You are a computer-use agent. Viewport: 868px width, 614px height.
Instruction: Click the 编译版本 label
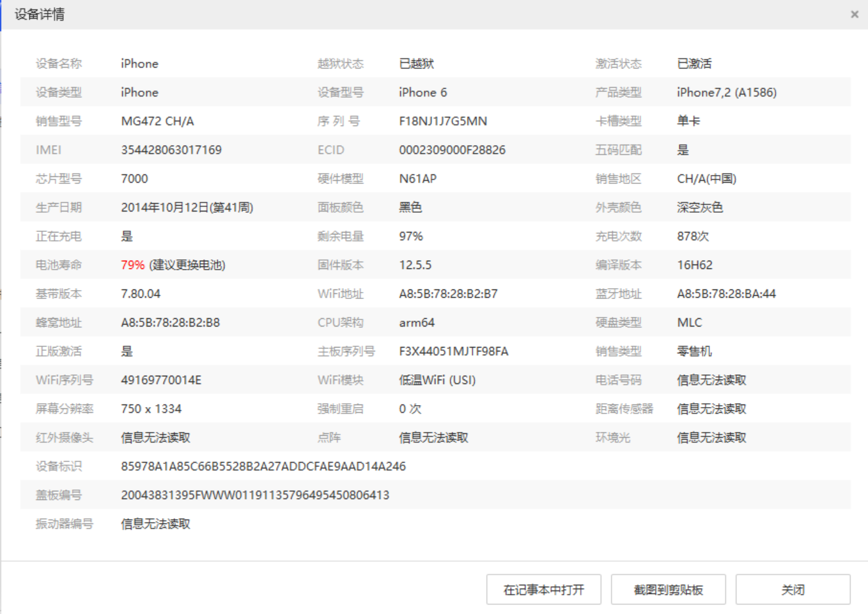tap(619, 265)
